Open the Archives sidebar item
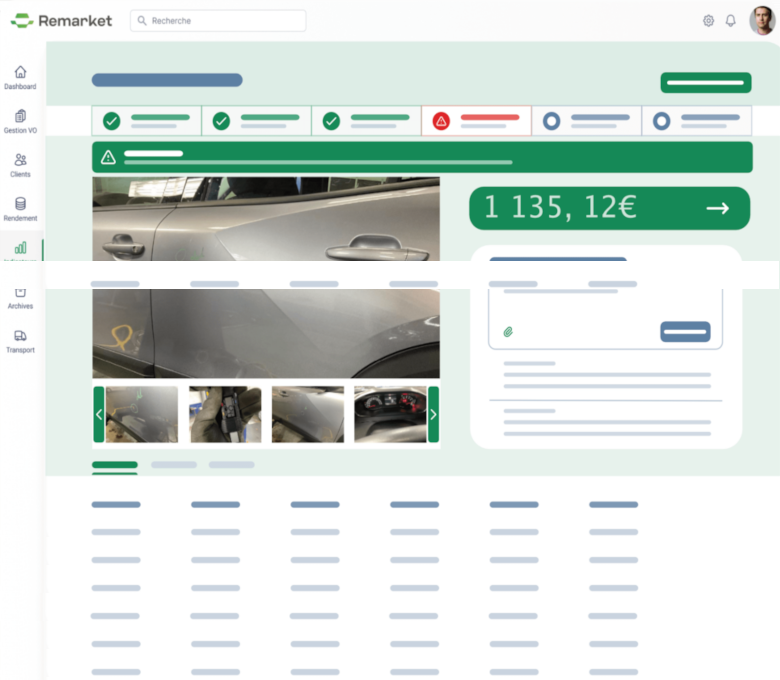This screenshot has height=680, width=780. click(20, 294)
